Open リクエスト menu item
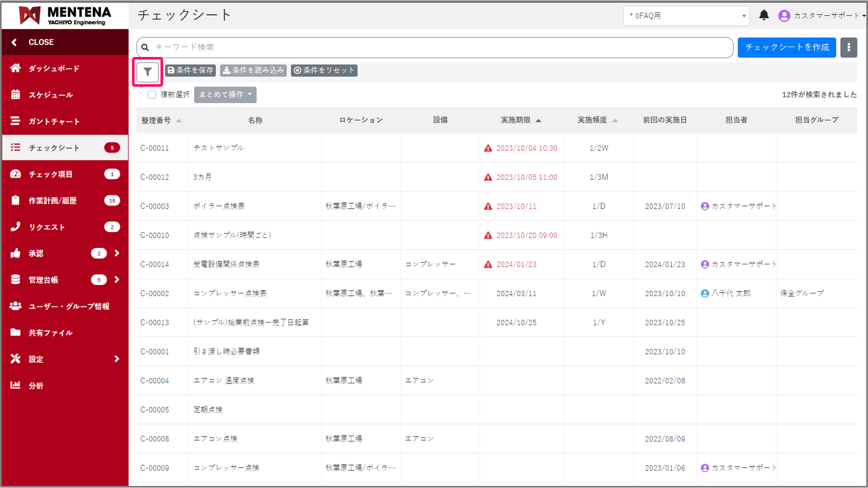This screenshot has width=868, height=488. [x=47, y=227]
